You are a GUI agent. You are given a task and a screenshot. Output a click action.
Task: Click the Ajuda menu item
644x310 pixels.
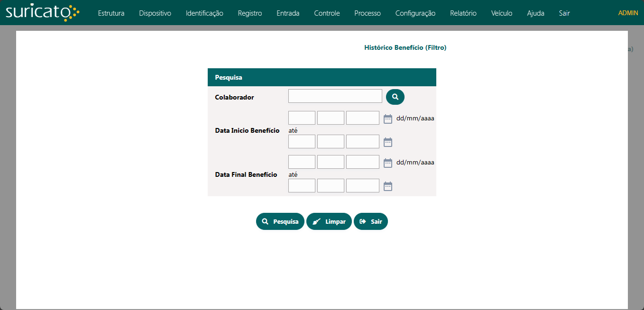tap(535, 13)
